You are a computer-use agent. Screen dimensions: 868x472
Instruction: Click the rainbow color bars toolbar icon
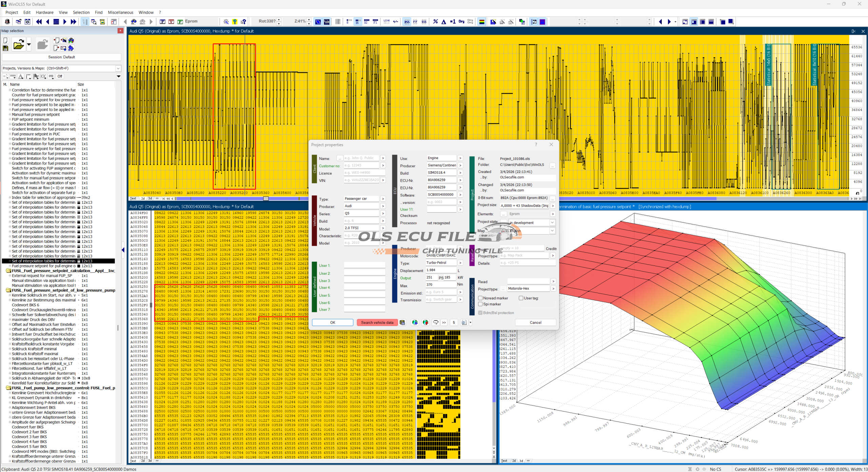(481, 22)
